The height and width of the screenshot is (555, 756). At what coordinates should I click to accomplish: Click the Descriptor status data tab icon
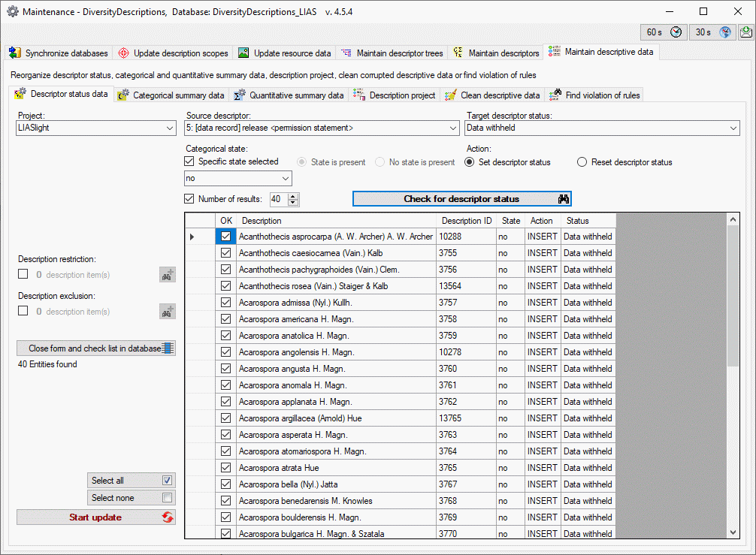[x=20, y=93]
